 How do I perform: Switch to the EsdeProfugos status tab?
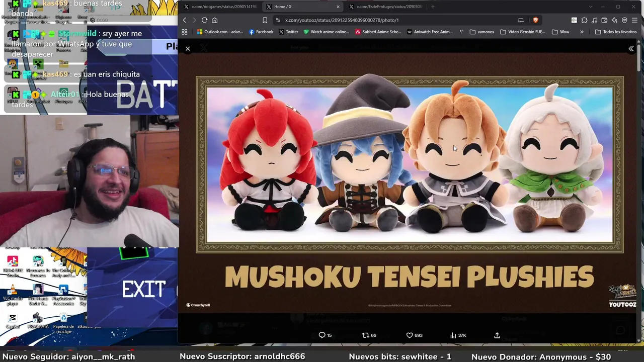[385, 7]
